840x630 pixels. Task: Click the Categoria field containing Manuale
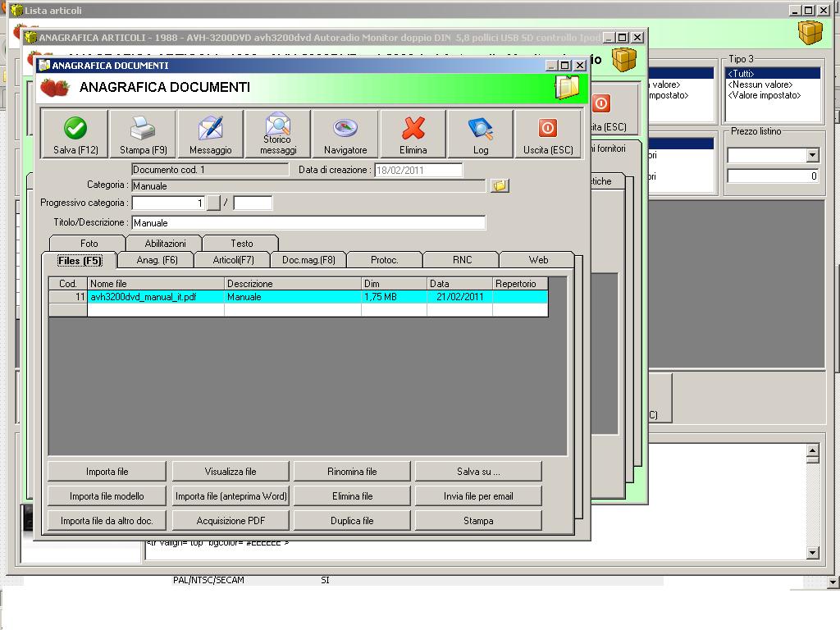pyautogui.click(x=308, y=186)
